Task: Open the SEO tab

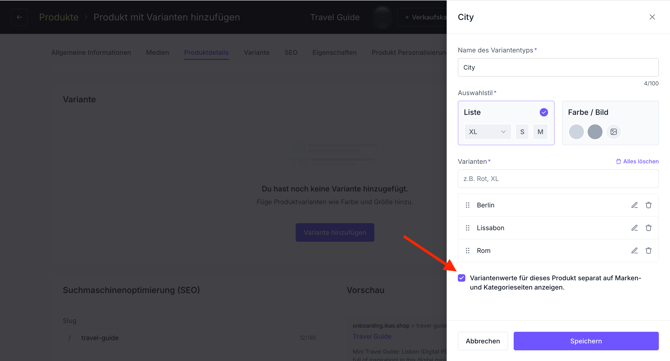Action: [291, 53]
